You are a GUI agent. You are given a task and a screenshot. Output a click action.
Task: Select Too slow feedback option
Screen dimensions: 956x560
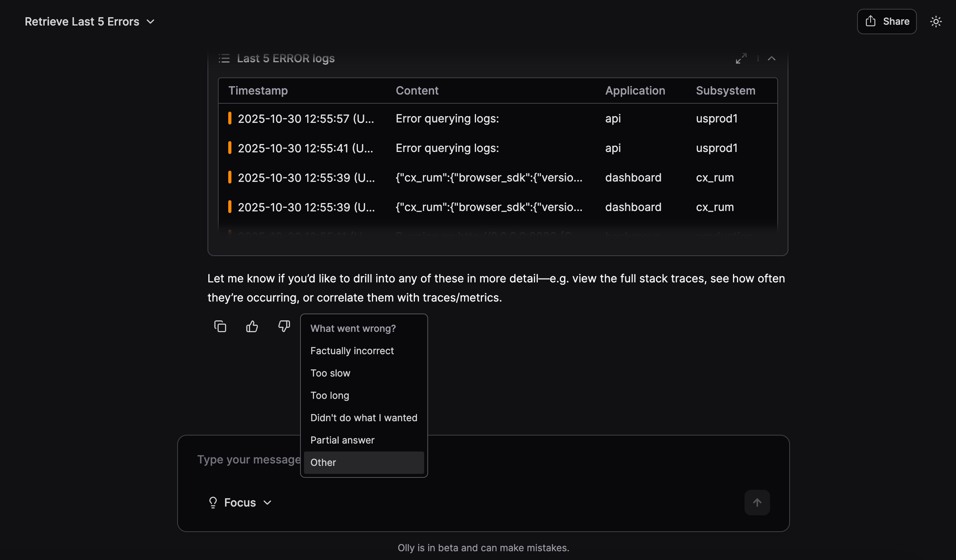tap(330, 373)
